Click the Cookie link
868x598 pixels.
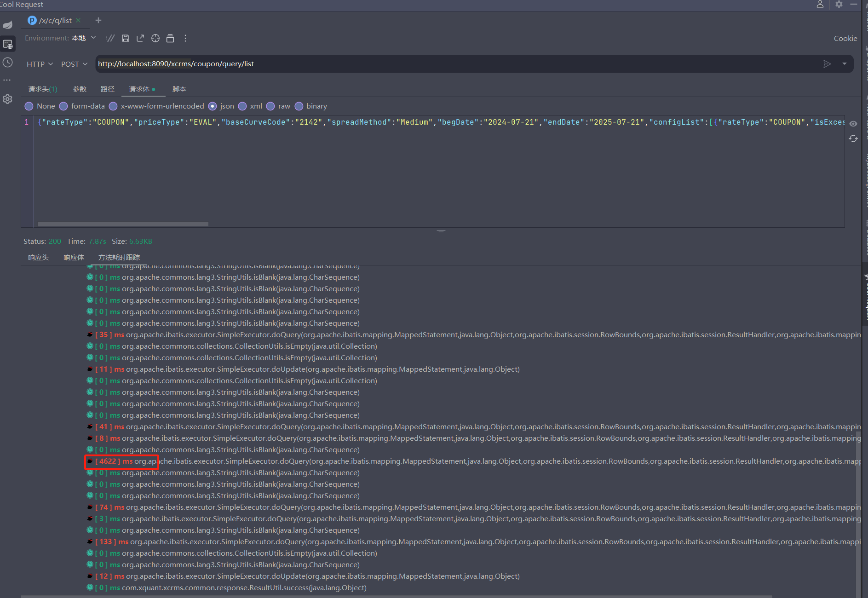(845, 39)
